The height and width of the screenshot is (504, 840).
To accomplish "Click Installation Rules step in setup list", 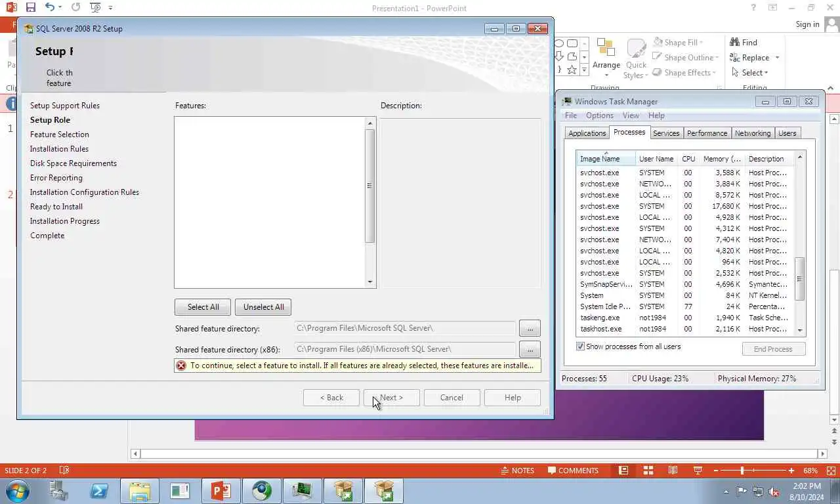I will (59, 149).
